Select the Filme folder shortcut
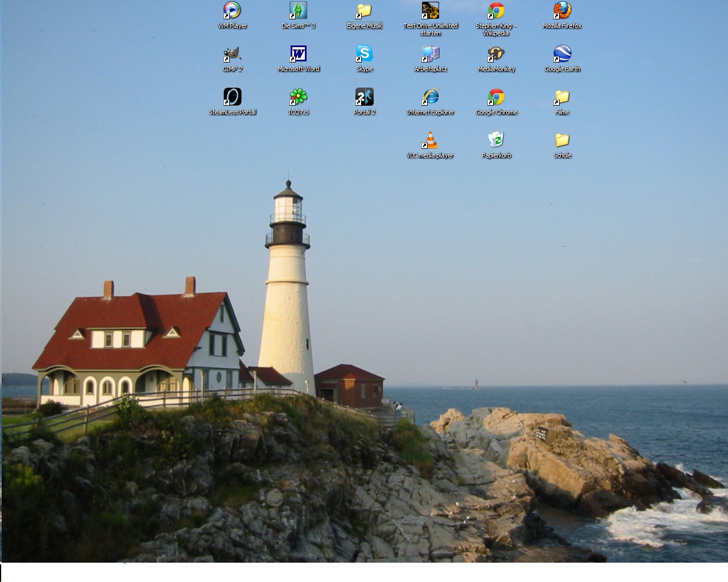The image size is (728, 582). click(x=562, y=97)
